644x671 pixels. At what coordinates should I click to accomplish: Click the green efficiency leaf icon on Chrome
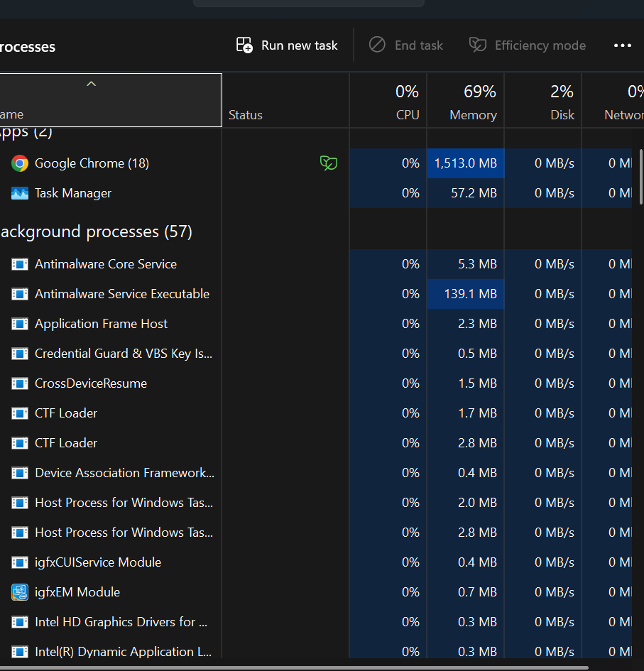click(x=329, y=163)
